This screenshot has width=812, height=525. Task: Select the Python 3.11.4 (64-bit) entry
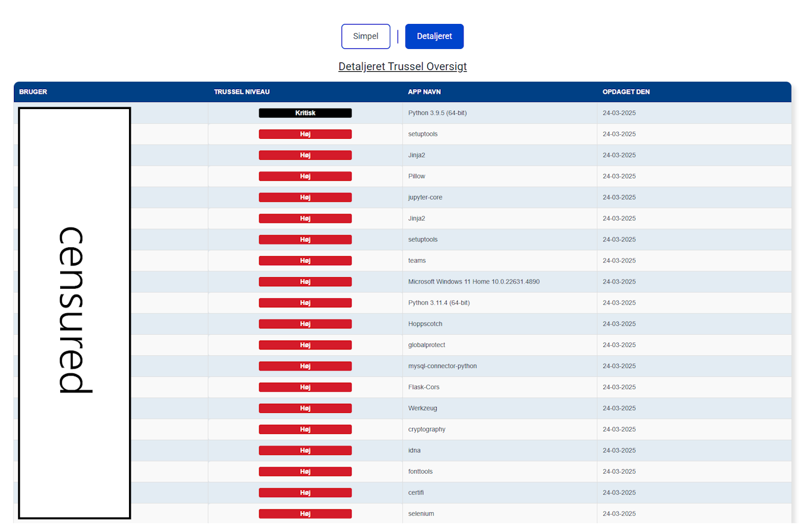[x=438, y=303]
